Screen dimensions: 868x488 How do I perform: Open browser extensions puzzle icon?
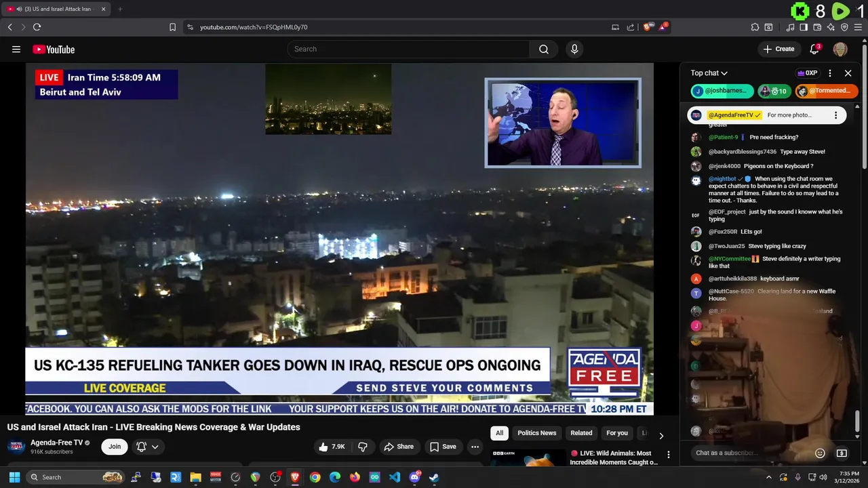755,27
